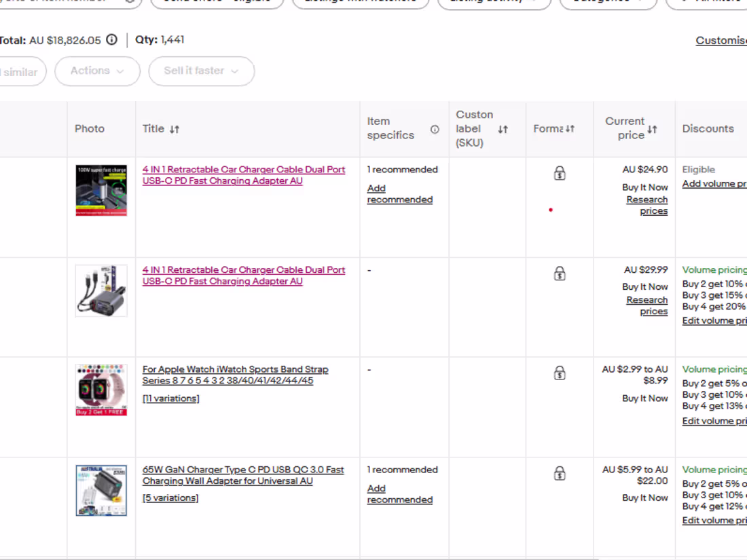Image resolution: width=747 pixels, height=560 pixels.
Task: Click the padlock Format icon on first listing
Action: (x=560, y=173)
